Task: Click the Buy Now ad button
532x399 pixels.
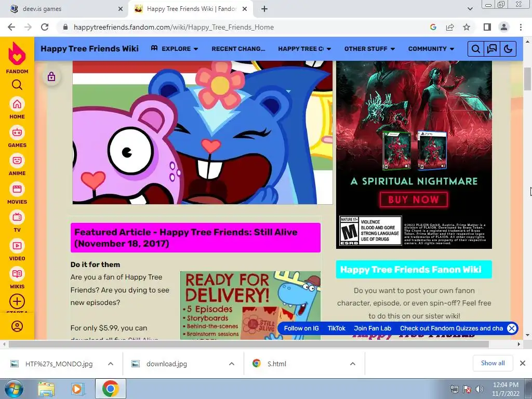Action: point(414,199)
